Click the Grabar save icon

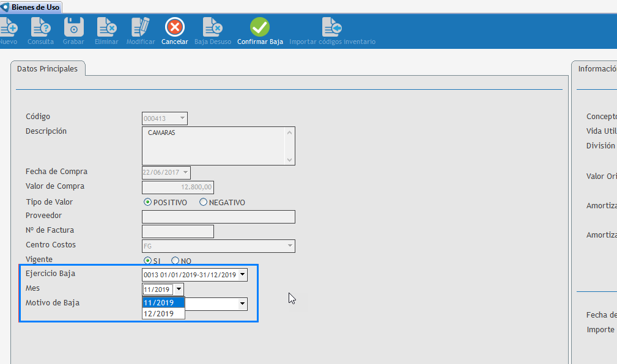(x=73, y=27)
